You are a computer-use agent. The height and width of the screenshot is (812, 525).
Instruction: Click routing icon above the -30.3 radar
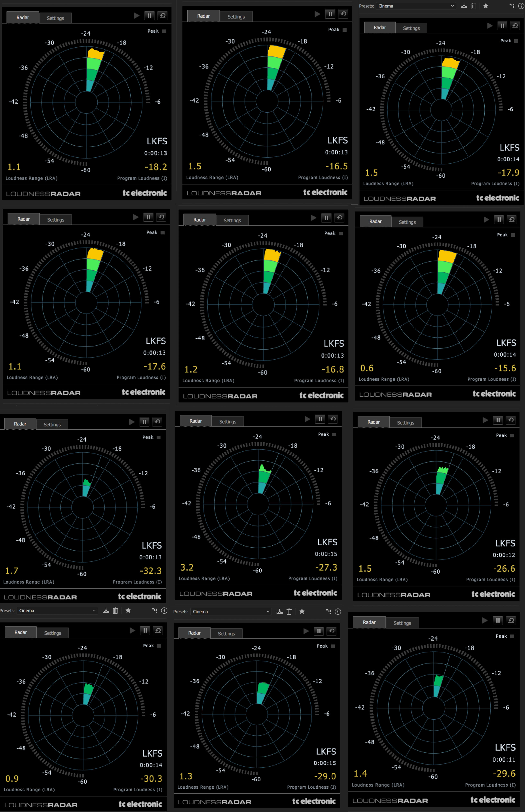point(155,611)
